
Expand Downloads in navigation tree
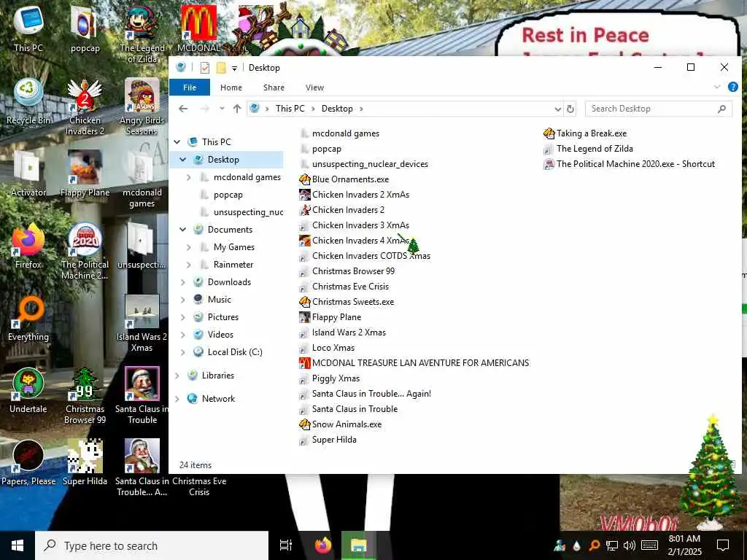[183, 282]
